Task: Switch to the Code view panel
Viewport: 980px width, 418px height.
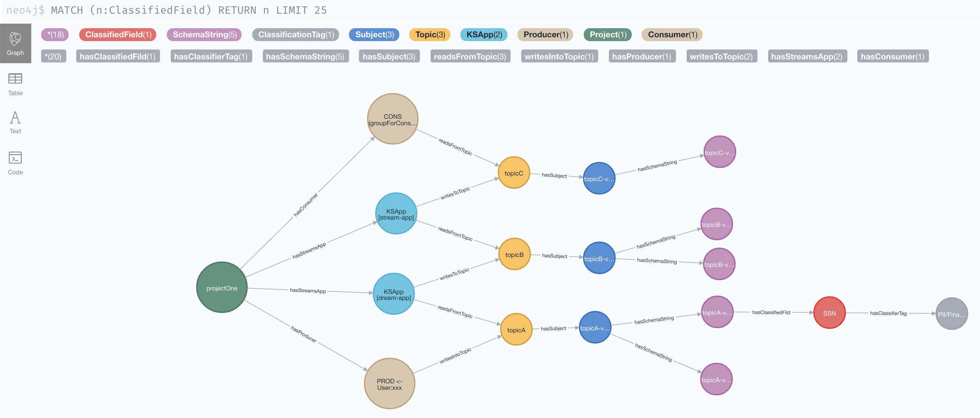Action: [x=16, y=163]
